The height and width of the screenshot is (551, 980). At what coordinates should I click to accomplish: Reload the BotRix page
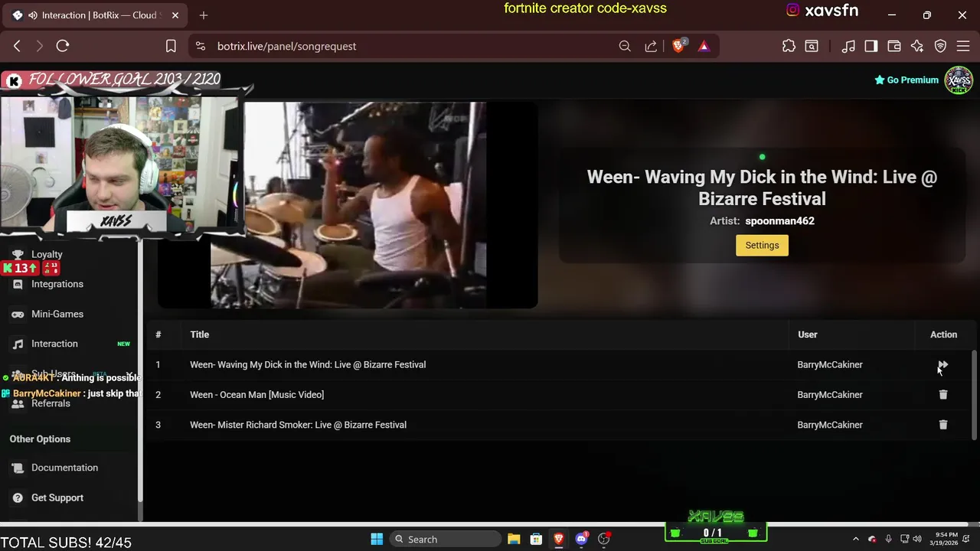click(x=63, y=46)
